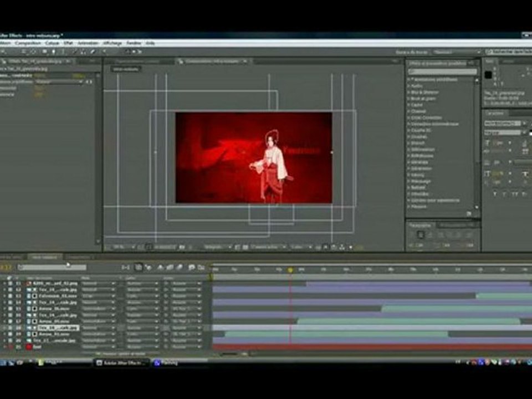Click the faux bold T icon in Character panel
The image size is (532, 399).
[x=495, y=194]
